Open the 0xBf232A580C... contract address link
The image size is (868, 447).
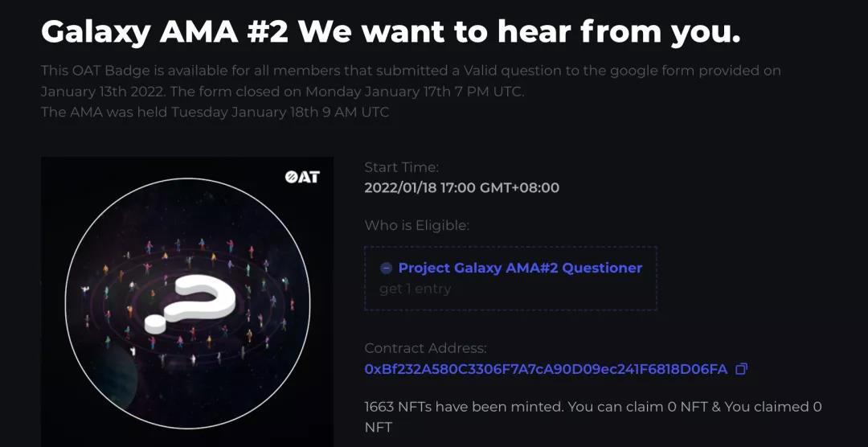[x=546, y=369]
